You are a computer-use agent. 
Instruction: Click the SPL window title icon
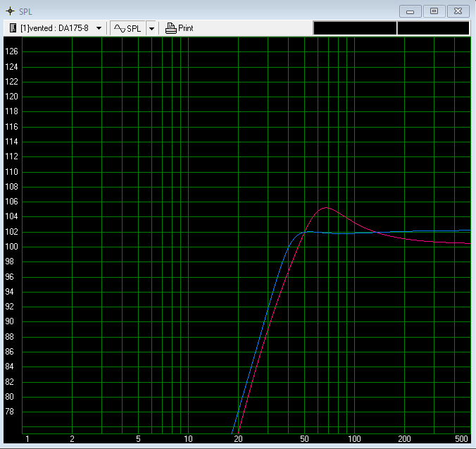10,11
